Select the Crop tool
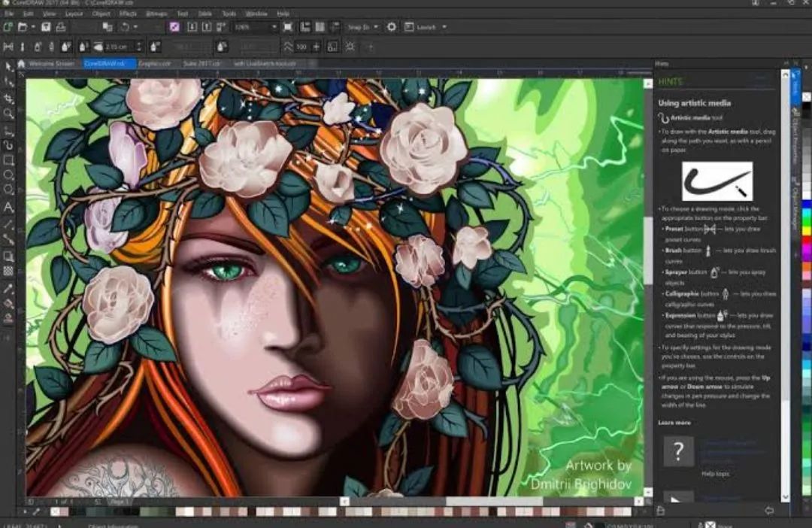812x528 pixels. click(9, 98)
